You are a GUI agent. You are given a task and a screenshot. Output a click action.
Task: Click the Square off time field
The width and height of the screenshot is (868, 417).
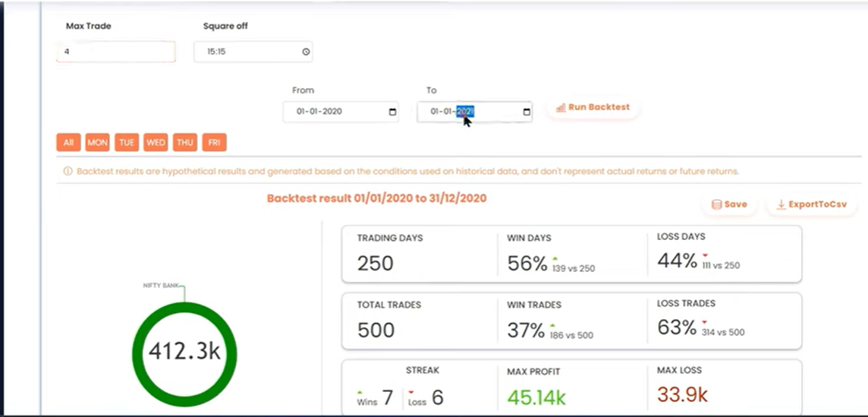pos(245,52)
